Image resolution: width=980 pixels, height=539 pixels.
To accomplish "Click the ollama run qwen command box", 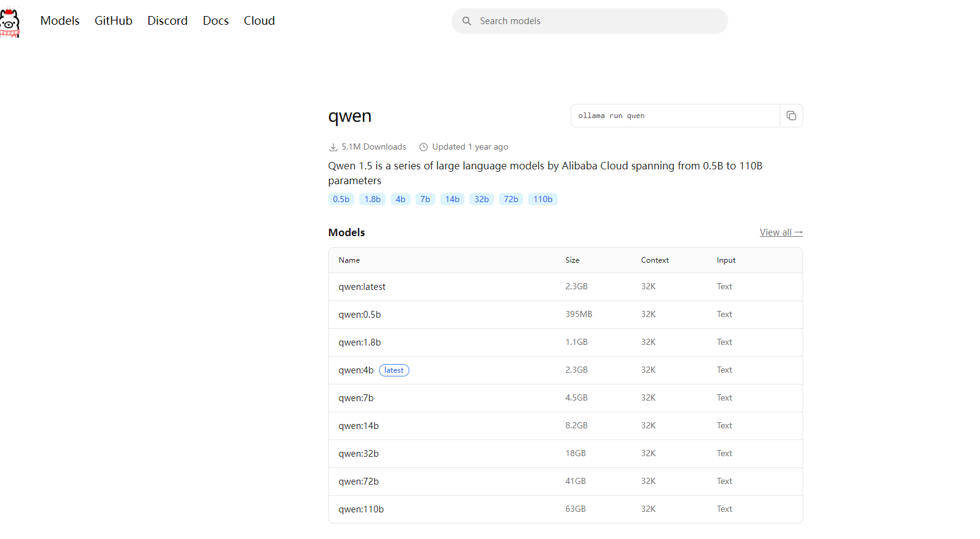I will click(675, 116).
